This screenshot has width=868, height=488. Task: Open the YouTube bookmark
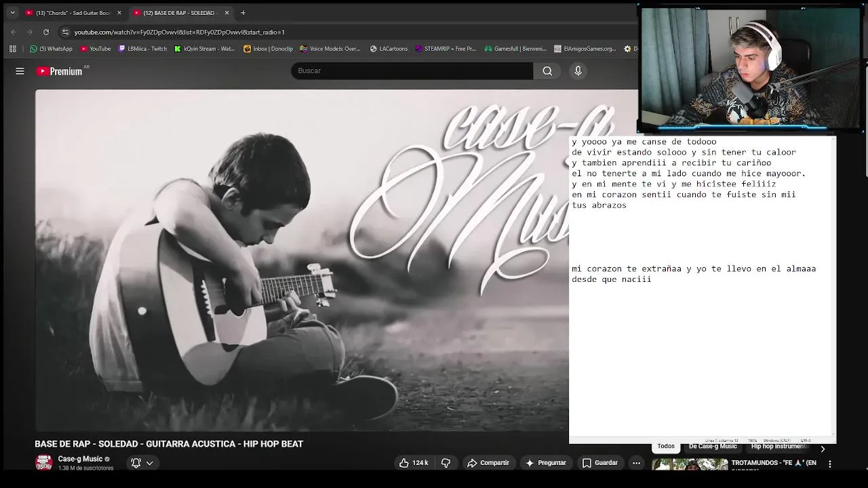point(96,49)
